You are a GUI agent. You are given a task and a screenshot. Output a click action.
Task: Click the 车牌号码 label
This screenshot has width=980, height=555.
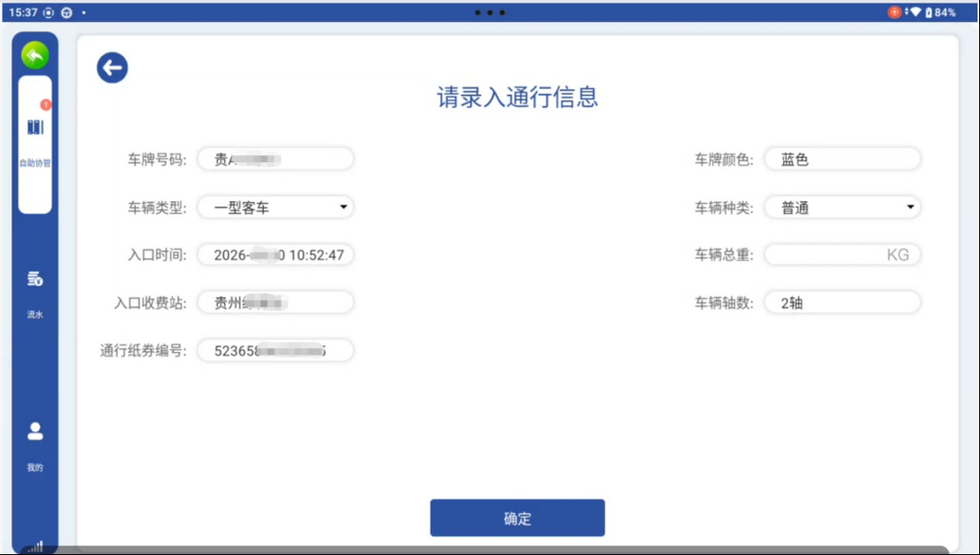[x=157, y=160]
